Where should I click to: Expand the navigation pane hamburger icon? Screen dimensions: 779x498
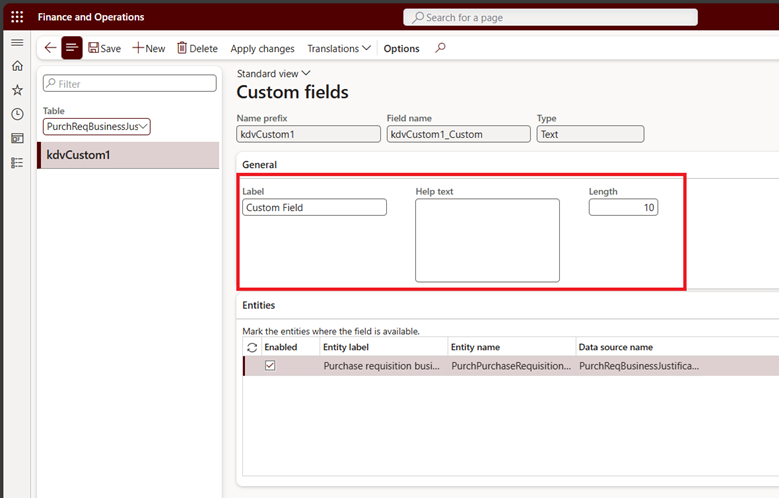point(17,42)
